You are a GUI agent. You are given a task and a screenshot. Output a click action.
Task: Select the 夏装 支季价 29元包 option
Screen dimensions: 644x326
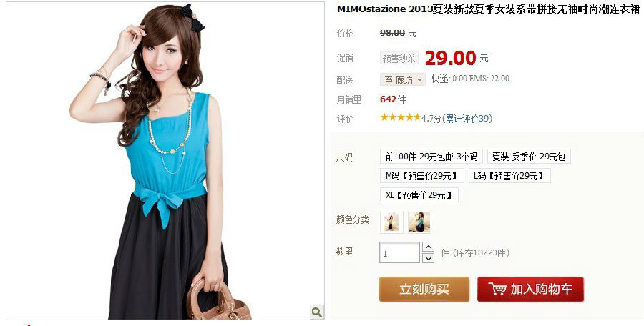tap(529, 157)
